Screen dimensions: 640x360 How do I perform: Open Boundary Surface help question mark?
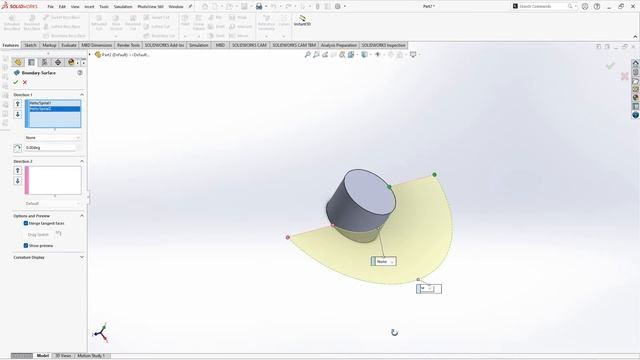pos(80,73)
